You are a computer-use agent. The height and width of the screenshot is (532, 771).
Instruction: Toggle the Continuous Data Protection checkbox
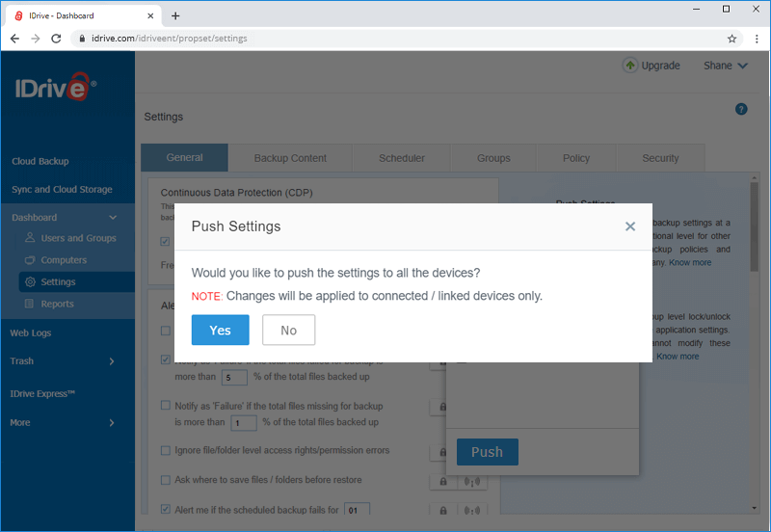[x=165, y=241]
